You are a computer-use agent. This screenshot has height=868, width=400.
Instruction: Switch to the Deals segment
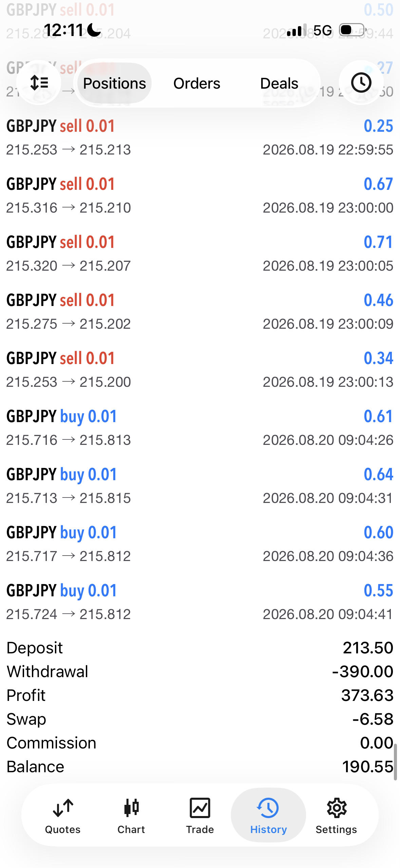pyautogui.click(x=279, y=83)
